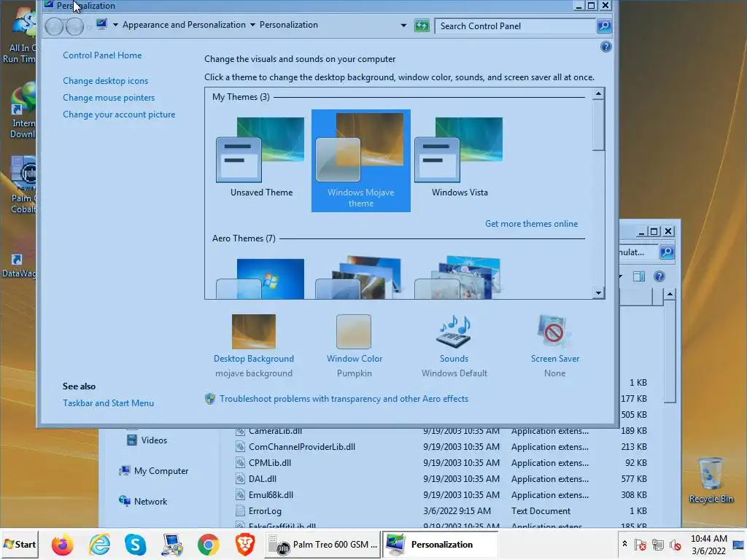Viewport: 747px width, 560px height.
Task: Click the taskbar clock showing 10:44 AM
Action: [708, 544]
